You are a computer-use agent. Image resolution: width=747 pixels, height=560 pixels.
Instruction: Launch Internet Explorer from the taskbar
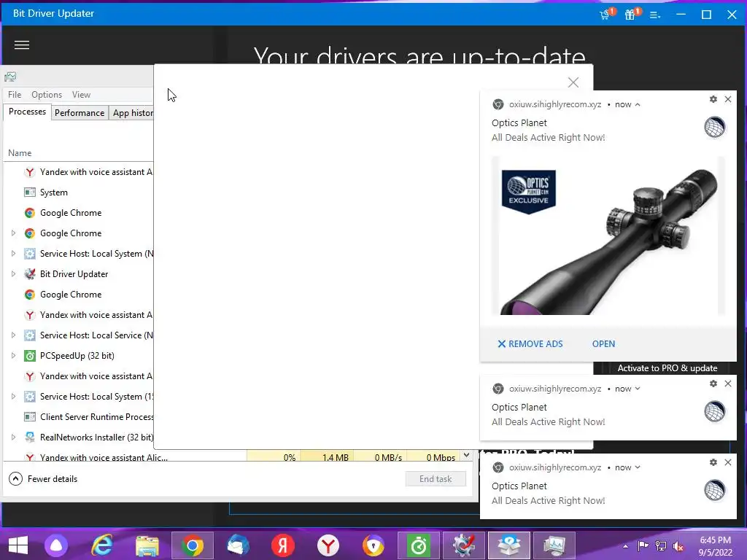pyautogui.click(x=102, y=545)
